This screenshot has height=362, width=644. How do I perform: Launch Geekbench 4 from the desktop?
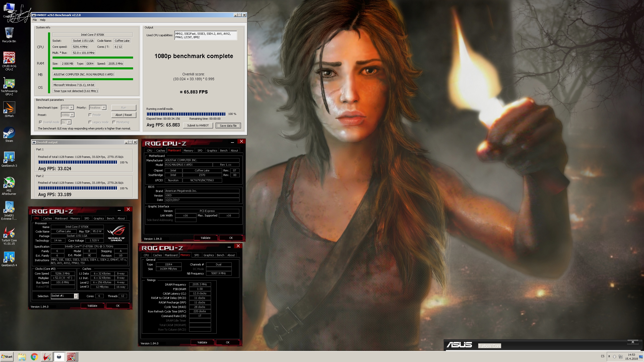point(9,259)
